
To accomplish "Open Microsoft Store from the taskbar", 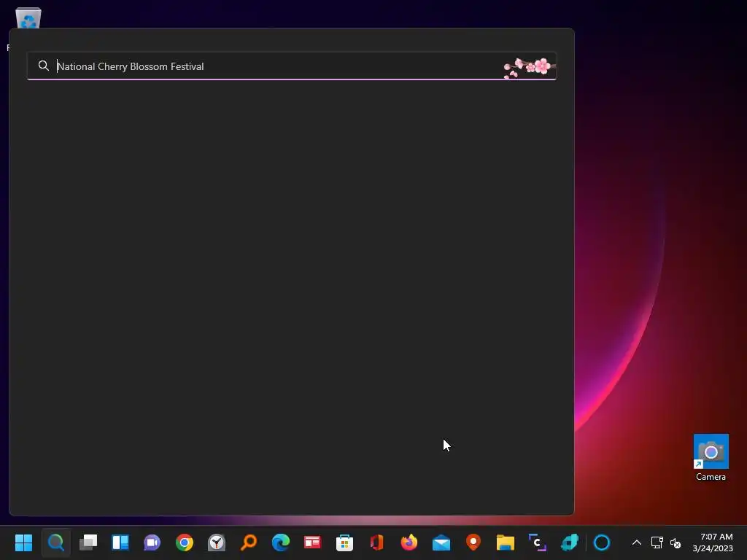I will [x=344, y=542].
